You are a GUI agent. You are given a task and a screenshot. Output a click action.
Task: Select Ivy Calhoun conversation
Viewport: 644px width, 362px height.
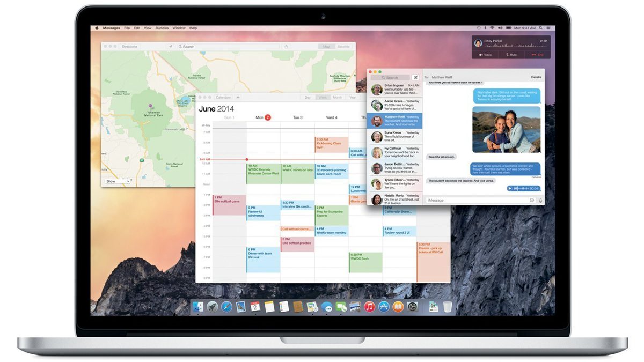394,152
